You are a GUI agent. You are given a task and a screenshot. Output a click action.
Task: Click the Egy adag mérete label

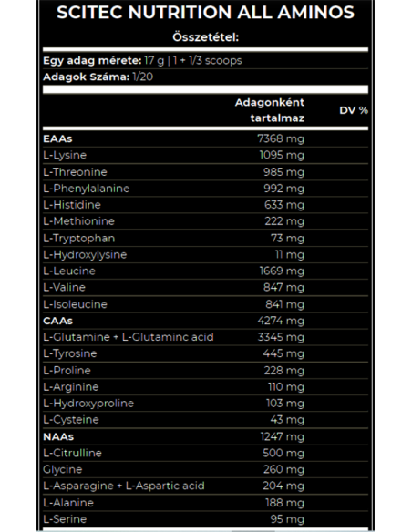click(x=92, y=61)
